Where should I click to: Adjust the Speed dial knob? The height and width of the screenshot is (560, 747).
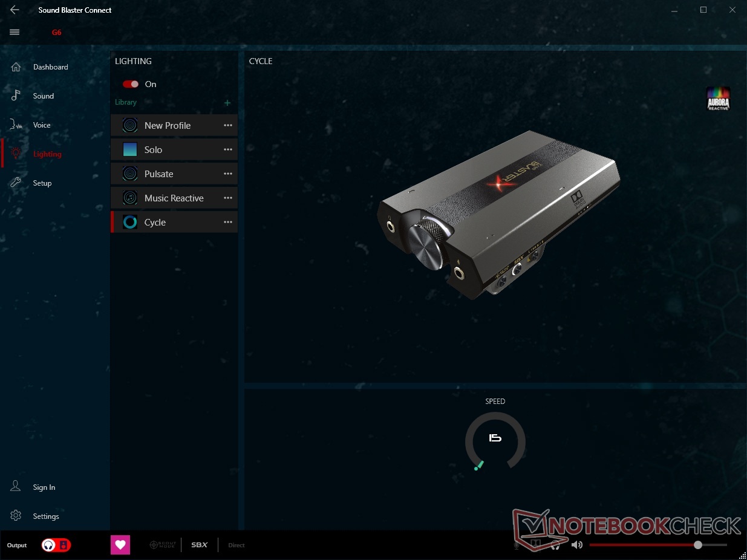(x=495, y=441)
